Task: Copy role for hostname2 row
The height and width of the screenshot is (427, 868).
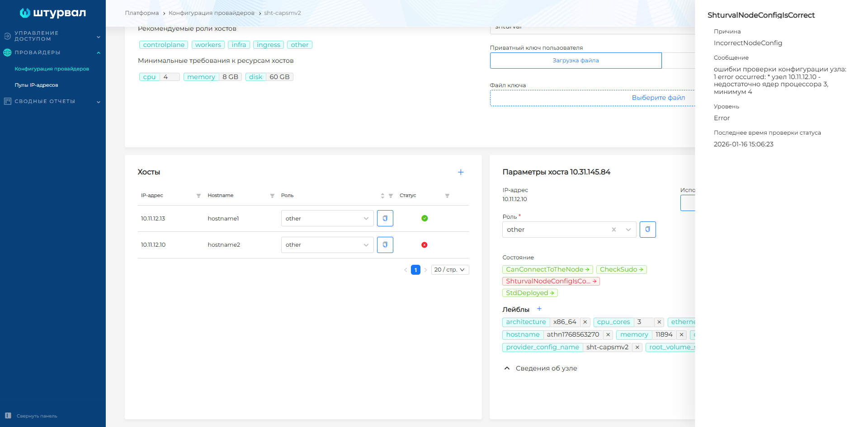Action: (385, 245)
